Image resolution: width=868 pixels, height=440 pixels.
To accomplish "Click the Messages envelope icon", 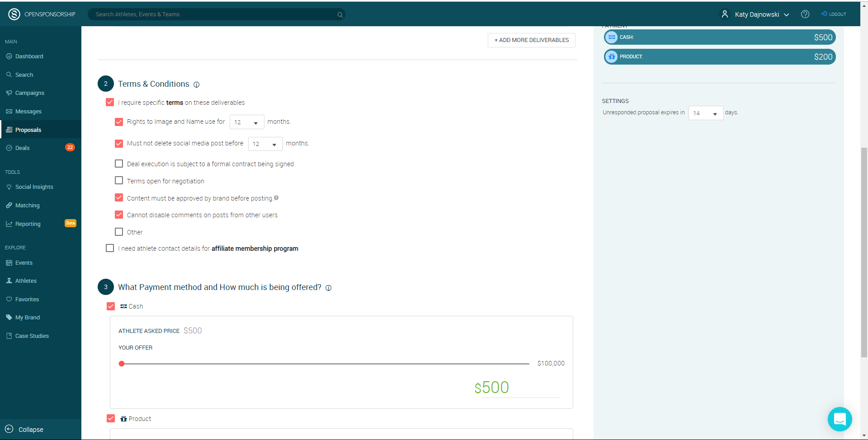I will [9, 111].
